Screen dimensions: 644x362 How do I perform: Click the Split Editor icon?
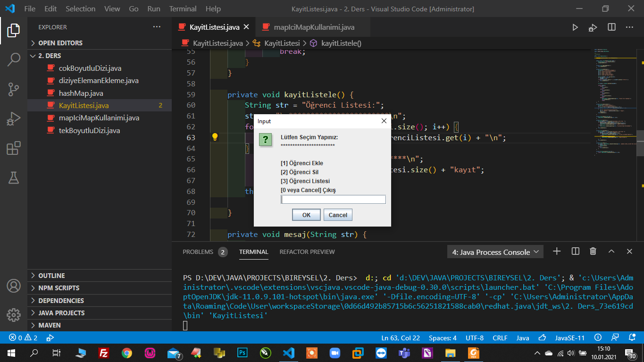click(611, 27)
